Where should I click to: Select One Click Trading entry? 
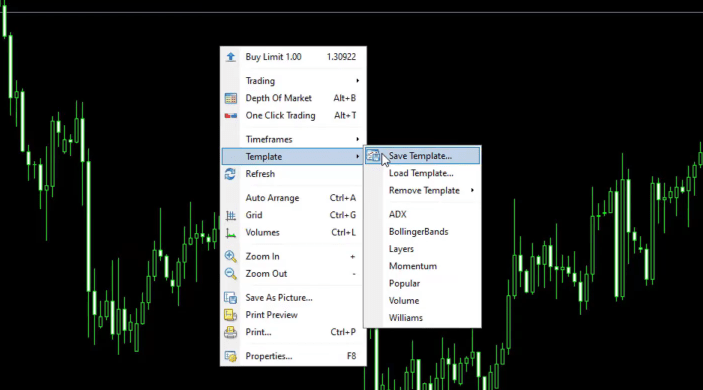click(x=293, y=116)
